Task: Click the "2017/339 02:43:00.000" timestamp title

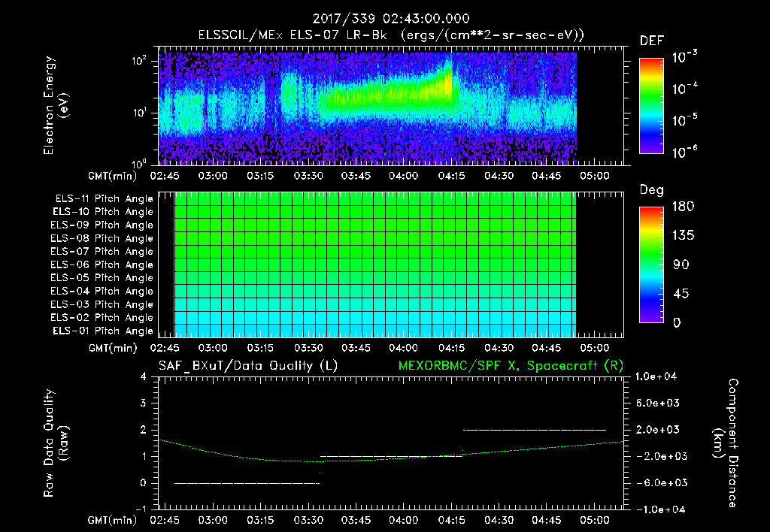Action: point(391,19)
